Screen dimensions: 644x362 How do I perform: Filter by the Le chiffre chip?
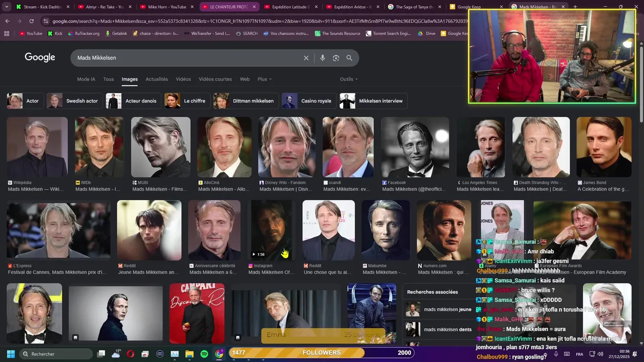click(187, 101)
